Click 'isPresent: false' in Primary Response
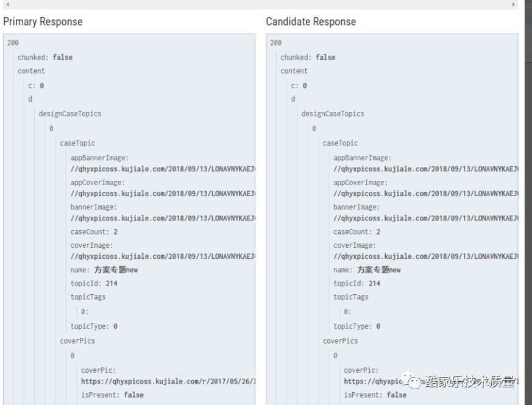Image resolution: width=532 pixels, height=405 pixels. tap(112, 395)
